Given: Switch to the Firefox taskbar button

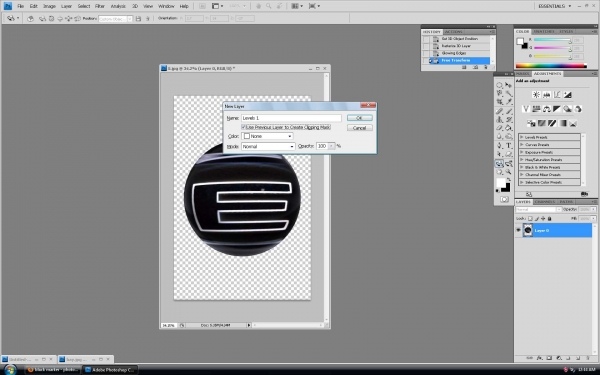Looking at the screenshot, I should pos(53,370).
